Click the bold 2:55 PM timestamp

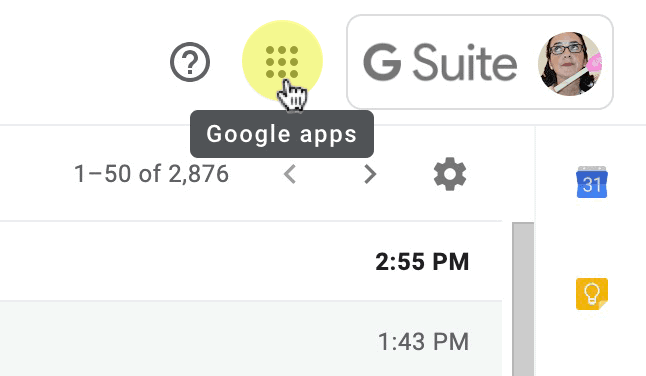pos(422,262)
